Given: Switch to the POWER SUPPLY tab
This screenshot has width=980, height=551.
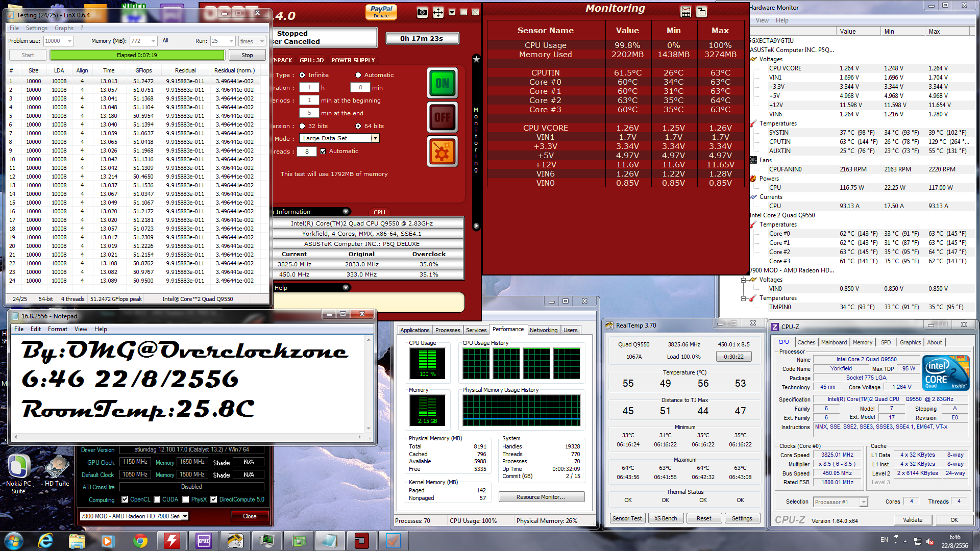Looking at the screenshot, I should pyautogui.click(x=353, y=60).
